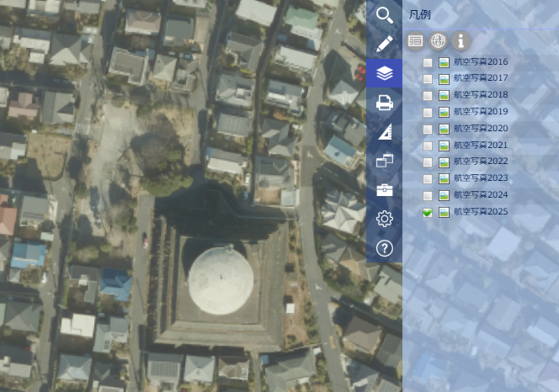The width and height of the screenshot is (559, 392).
Task: Enable the 航空写真2023 layer checkbox
Action: coord(428,179)
